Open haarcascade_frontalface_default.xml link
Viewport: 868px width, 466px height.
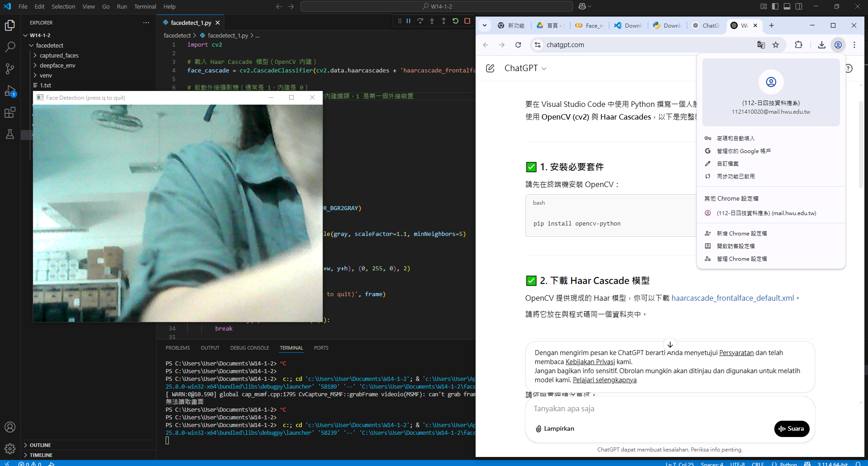click(x=732, y=298)
